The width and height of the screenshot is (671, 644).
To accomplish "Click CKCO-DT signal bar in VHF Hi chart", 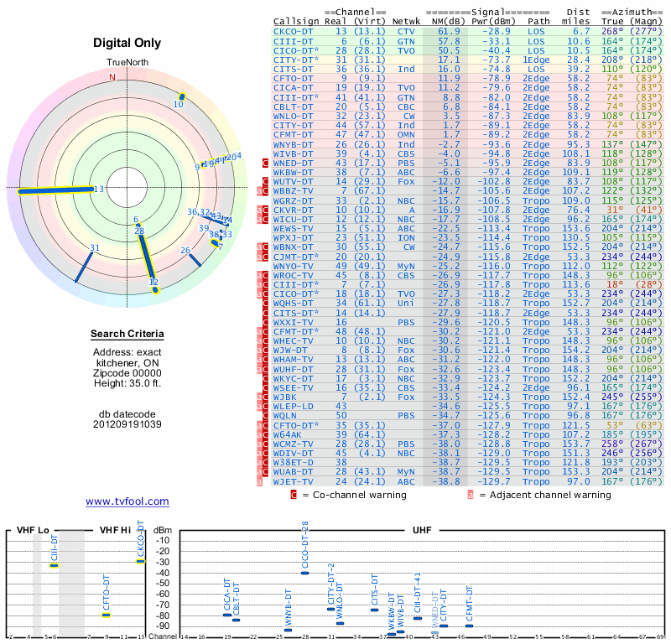I will click(x=140, y=561).
